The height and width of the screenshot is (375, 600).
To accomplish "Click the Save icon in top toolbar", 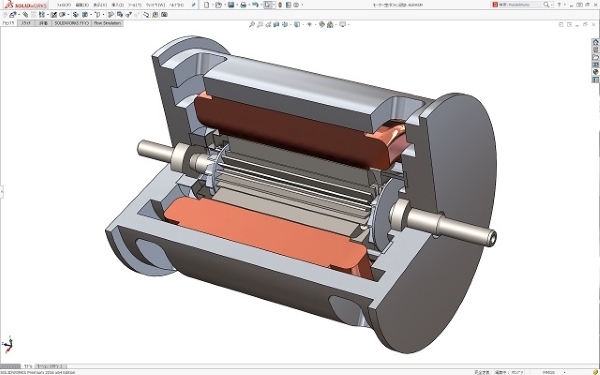I will click(x=231, y=5).
